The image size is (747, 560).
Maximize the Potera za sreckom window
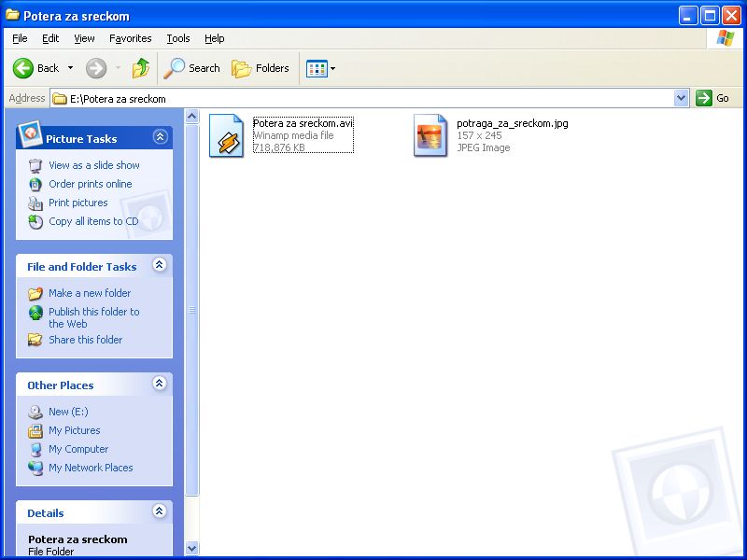click(x=710, y=16)
